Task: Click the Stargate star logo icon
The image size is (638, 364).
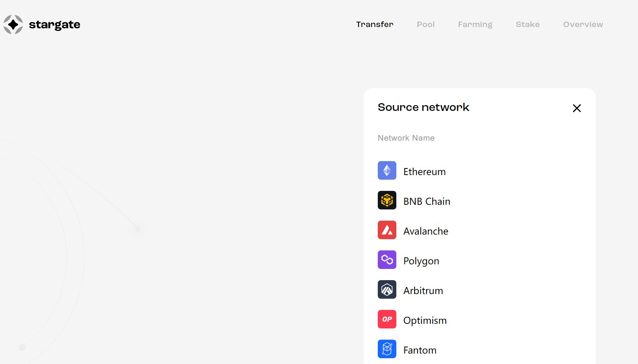Action: point(13,24)
